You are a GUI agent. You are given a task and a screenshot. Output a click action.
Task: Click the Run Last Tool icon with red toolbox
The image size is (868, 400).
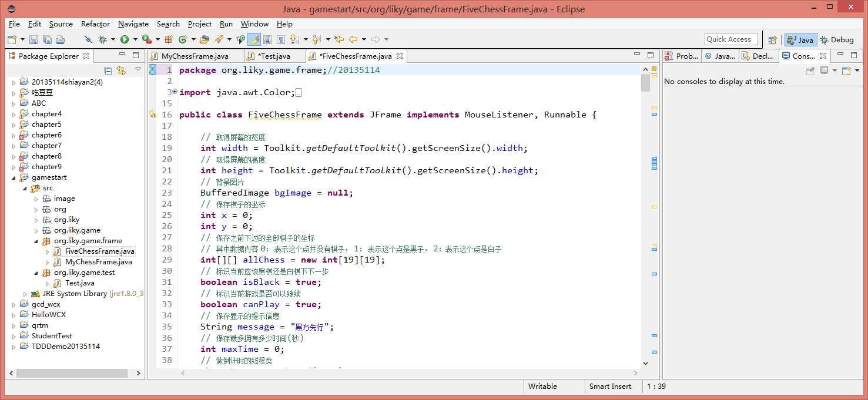pos(147,39)
